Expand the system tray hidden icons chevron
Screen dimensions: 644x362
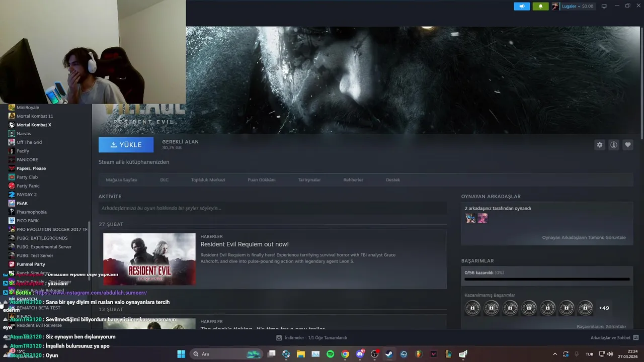tap(555, 354)
